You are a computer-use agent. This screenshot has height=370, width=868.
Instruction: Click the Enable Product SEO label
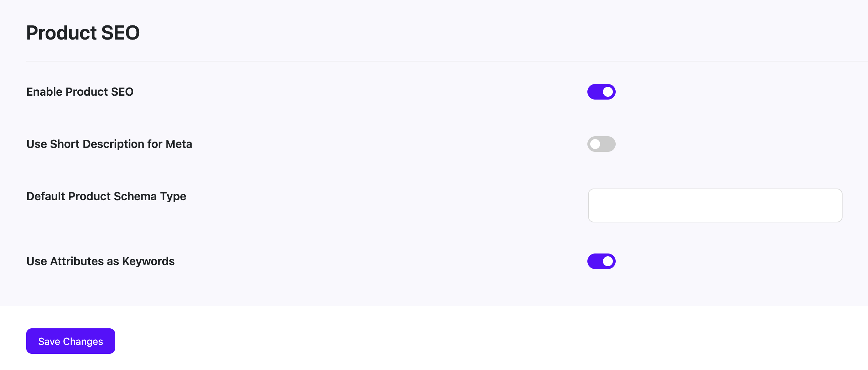point(80,91)
